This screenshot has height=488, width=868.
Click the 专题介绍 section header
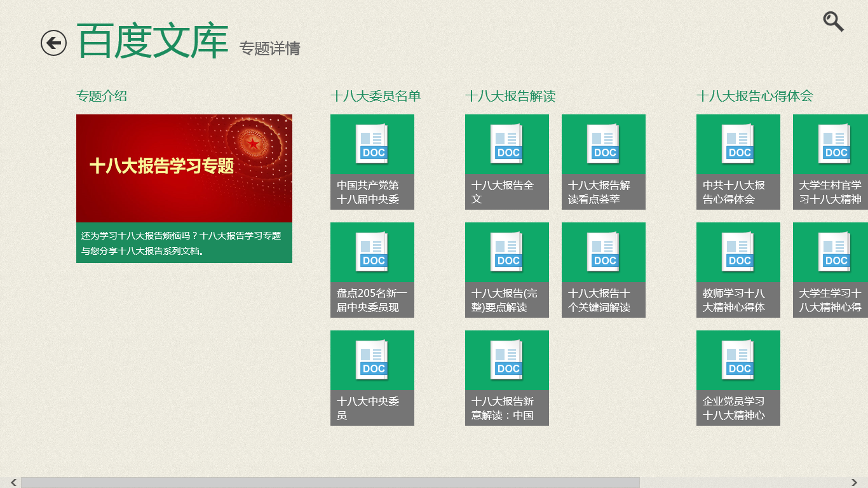(x=102, y=96)
